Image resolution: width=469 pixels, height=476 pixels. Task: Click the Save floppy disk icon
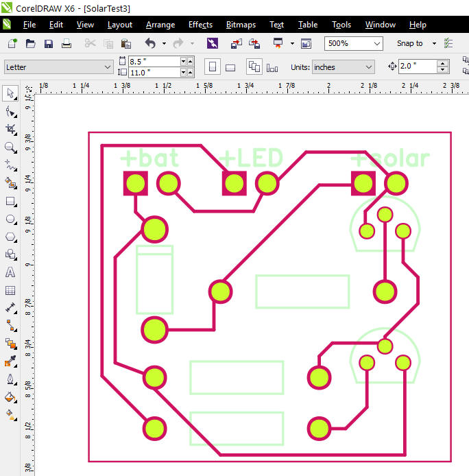49,43
